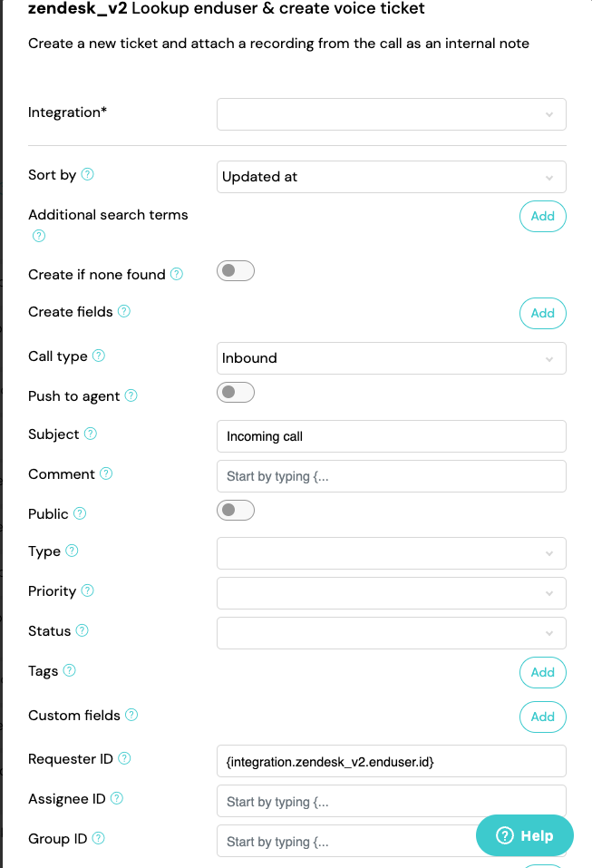This screenshot has width=592, height=868.
Task: Click the Add button for Tags
Action: pos(543,672)
